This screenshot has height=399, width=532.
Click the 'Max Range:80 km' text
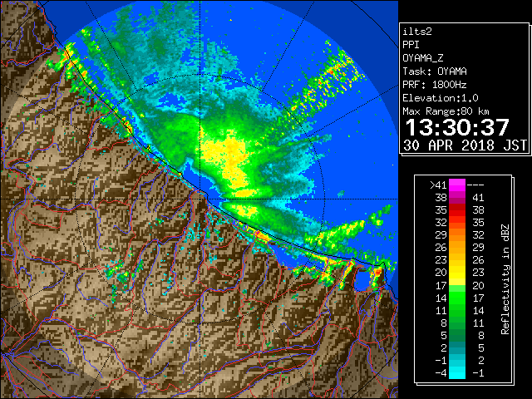pos(446,111)
